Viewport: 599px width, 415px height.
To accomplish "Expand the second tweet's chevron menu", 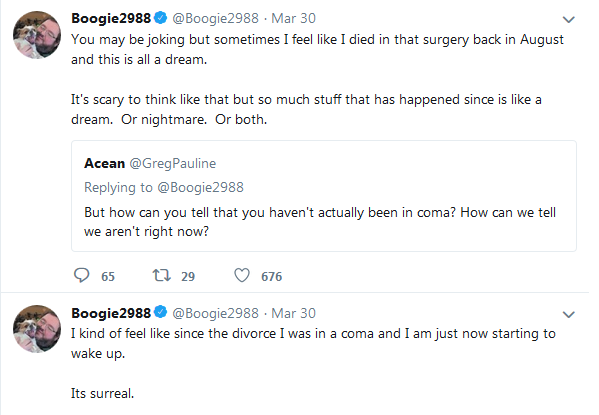I will point(569,314).
